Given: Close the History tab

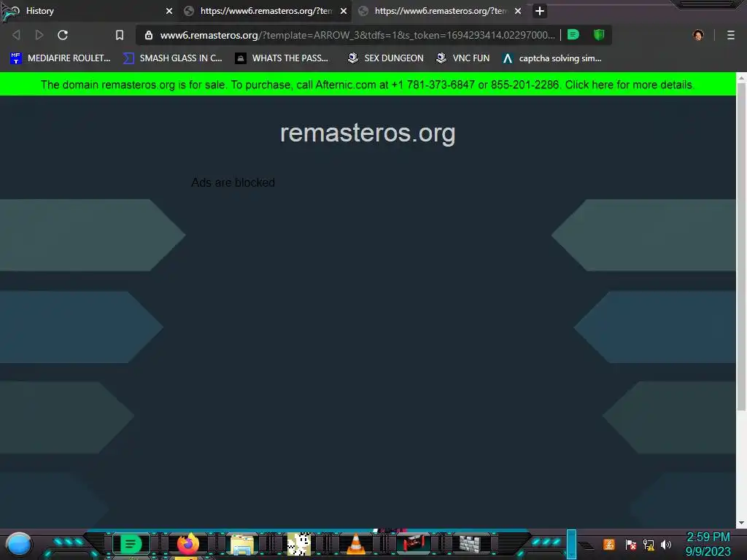Looking at the screenshot, I should 169,11.
